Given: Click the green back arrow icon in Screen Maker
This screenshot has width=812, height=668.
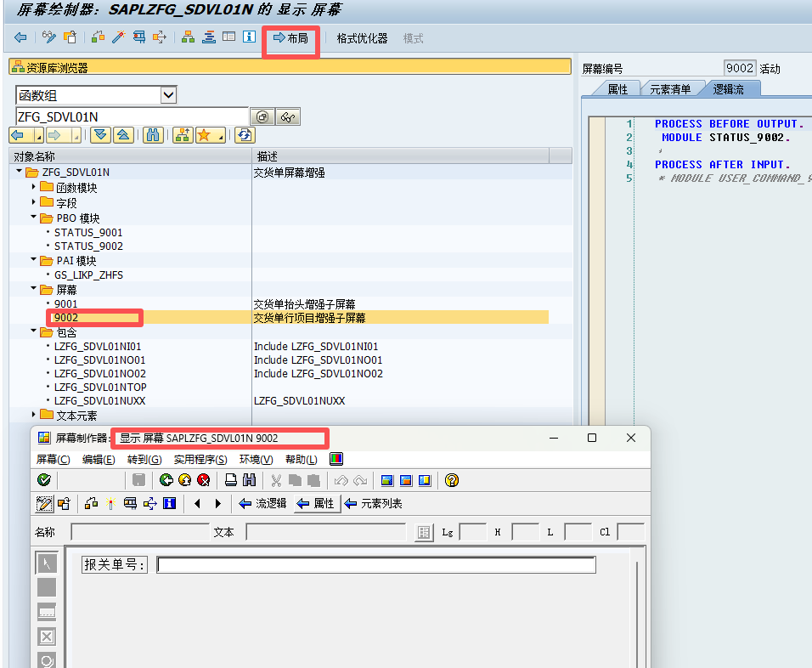Looking at the screenshot, I should 166,480.
